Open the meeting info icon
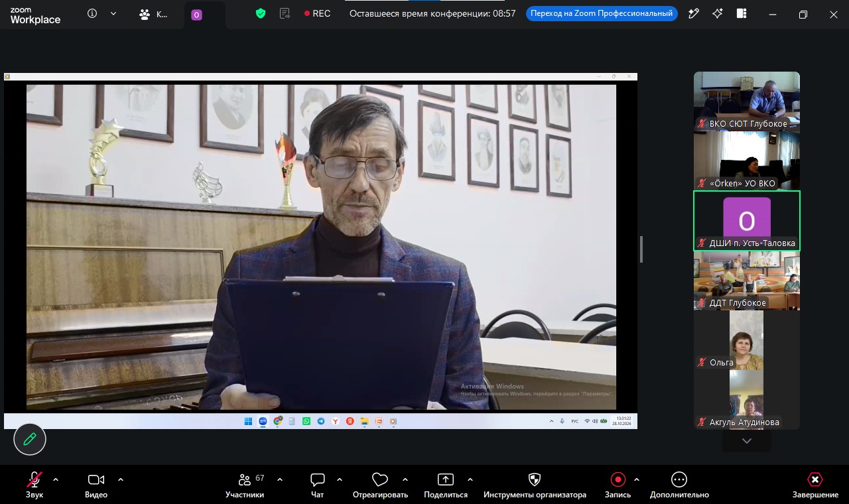The image size is (849, 504). pyautogui.click(x=92, y=13)
